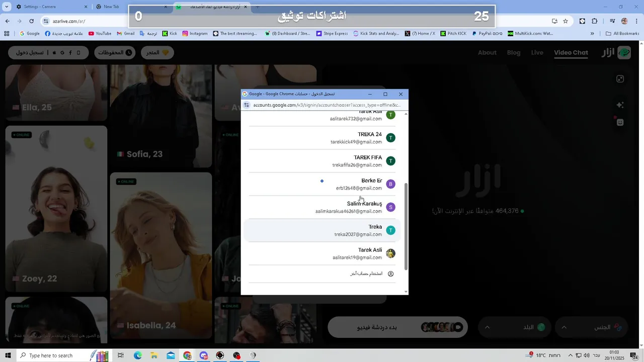
Task: Click the use another account person icon
Action: tap(391, 274)
